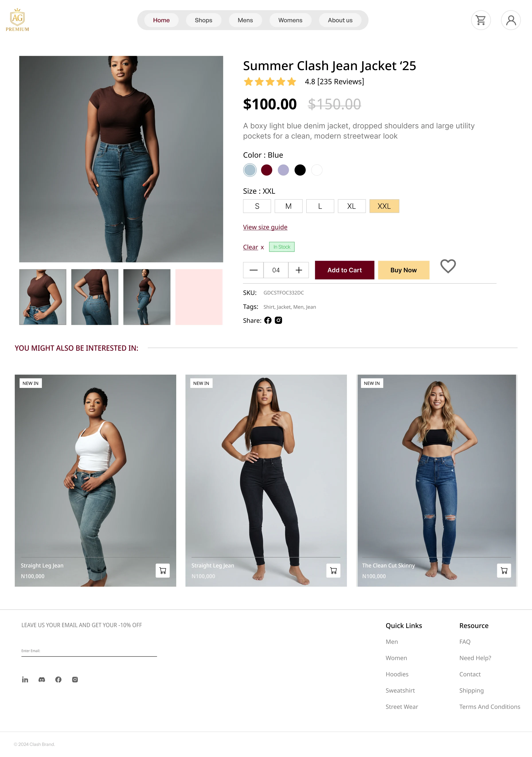Open the shopping cart icon in header
This screenshot has height=757, width=532.
tap(481, 20)
